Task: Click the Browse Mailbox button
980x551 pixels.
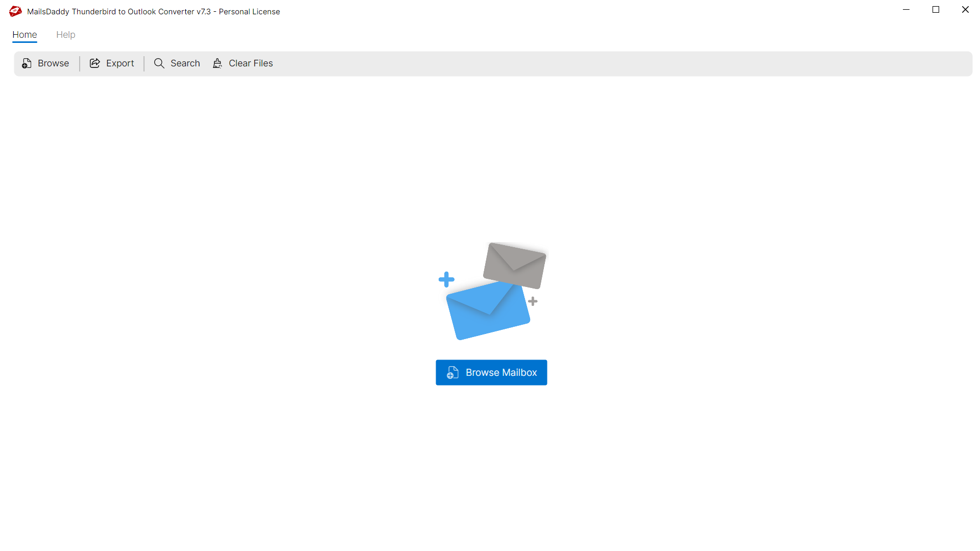Action: click(x=491, y=372)
